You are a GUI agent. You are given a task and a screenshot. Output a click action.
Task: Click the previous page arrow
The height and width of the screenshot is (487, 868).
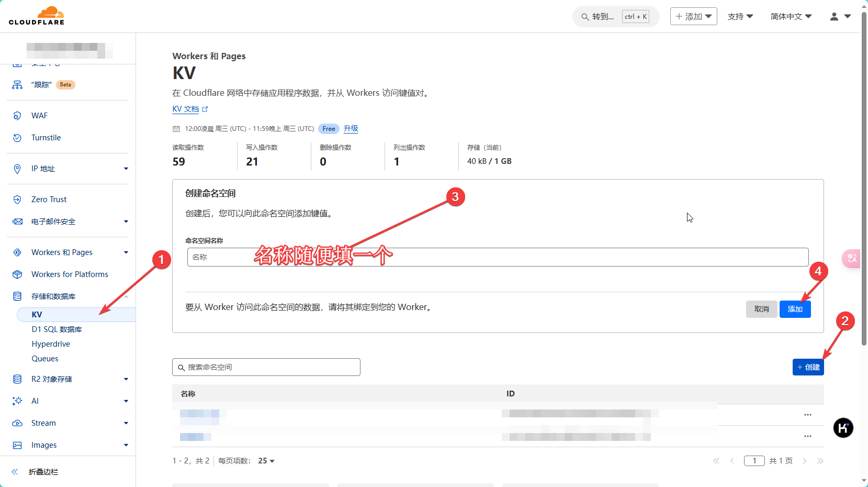(x=732, y=461)
